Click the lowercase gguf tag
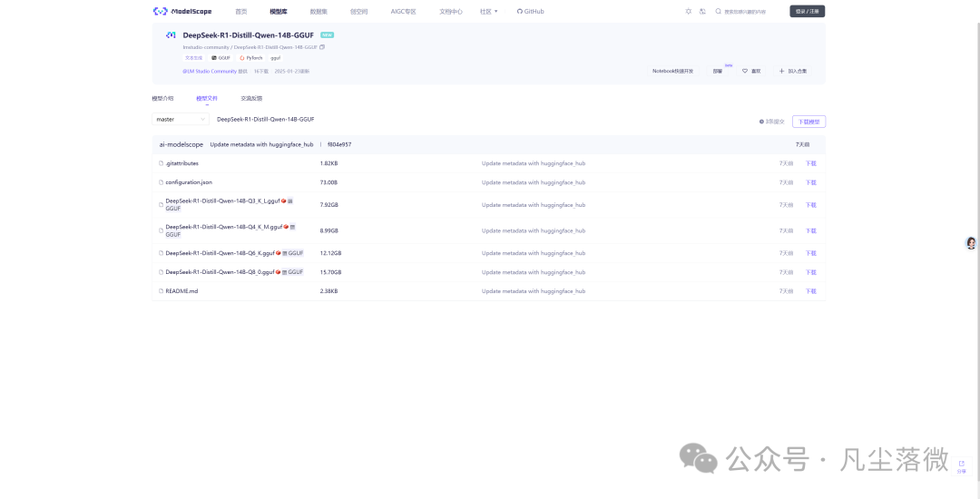 click(275, 57)
